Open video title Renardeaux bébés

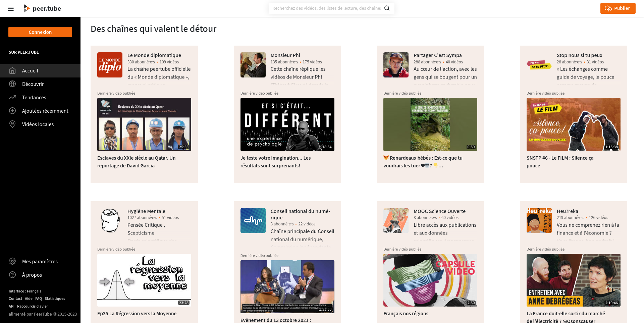(x=423, y=162)
